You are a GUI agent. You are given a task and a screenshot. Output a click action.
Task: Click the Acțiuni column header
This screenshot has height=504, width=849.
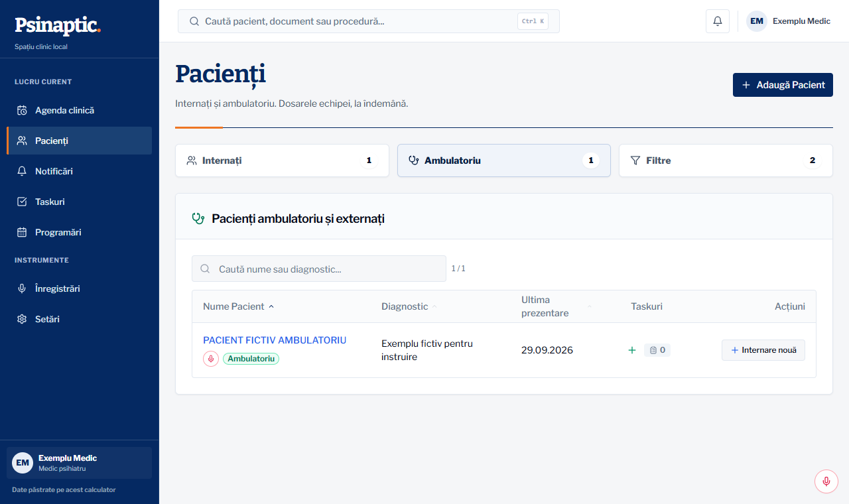point(790,306)
